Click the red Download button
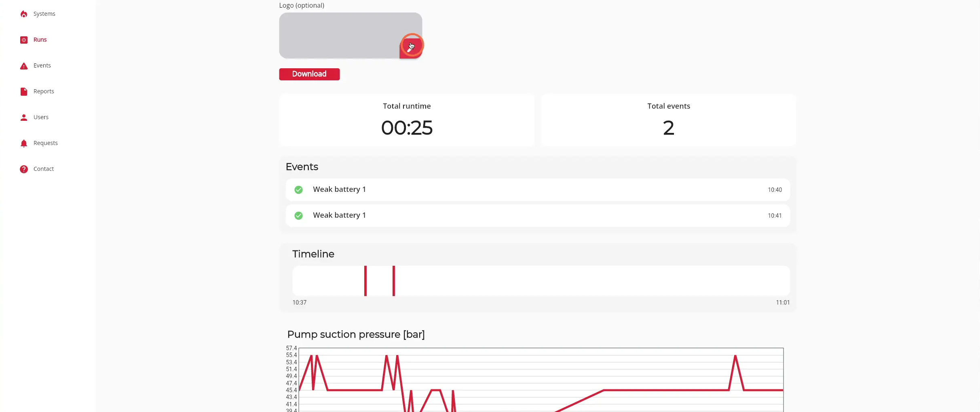Viewport: 980px width, 412px height. point(309,74)
